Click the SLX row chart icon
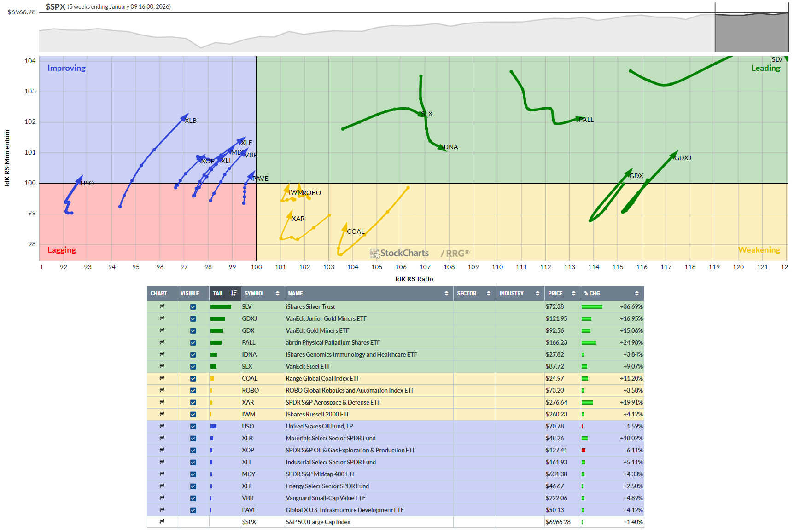This screenshot has height=532, width=794. [162, 366]
